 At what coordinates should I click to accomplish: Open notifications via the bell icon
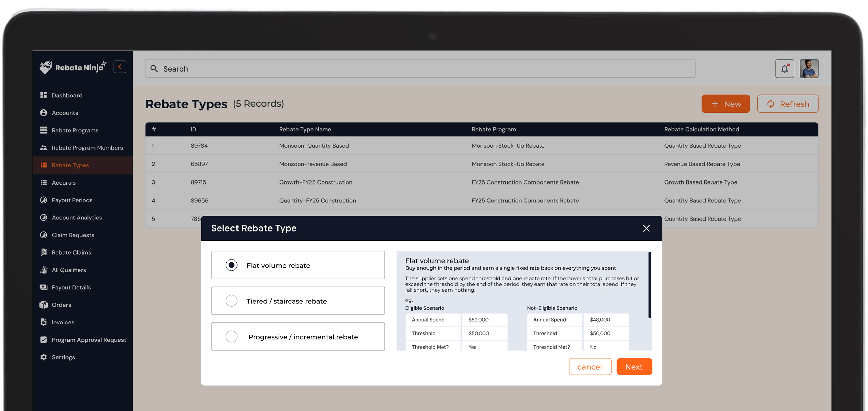click(784, 69)
